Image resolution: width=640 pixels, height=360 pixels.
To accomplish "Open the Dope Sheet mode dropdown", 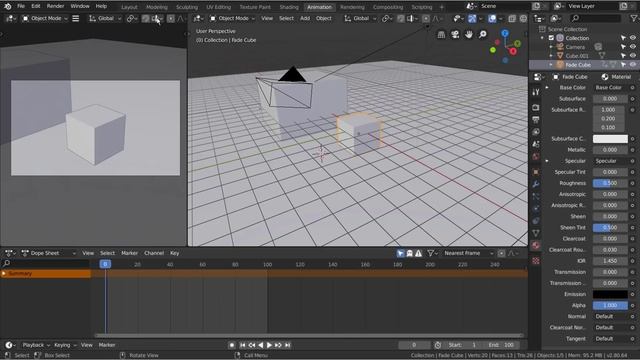I will 49,253.
